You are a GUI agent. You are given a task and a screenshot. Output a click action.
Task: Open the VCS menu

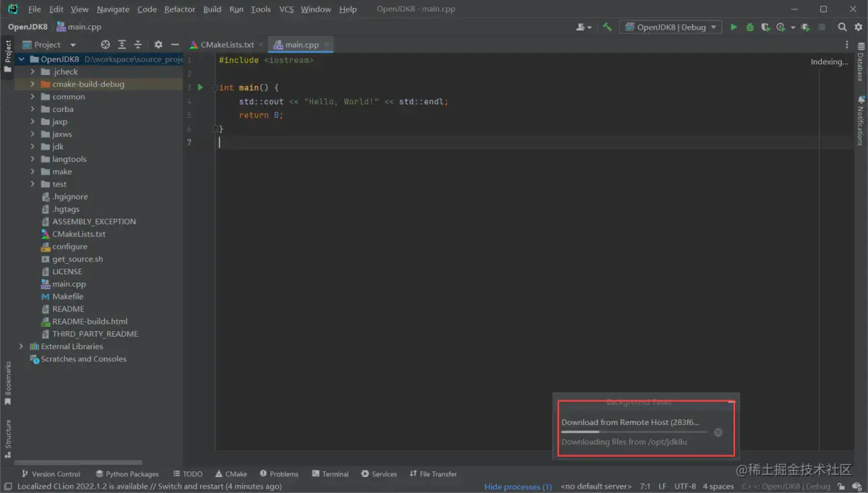[286, 9]
